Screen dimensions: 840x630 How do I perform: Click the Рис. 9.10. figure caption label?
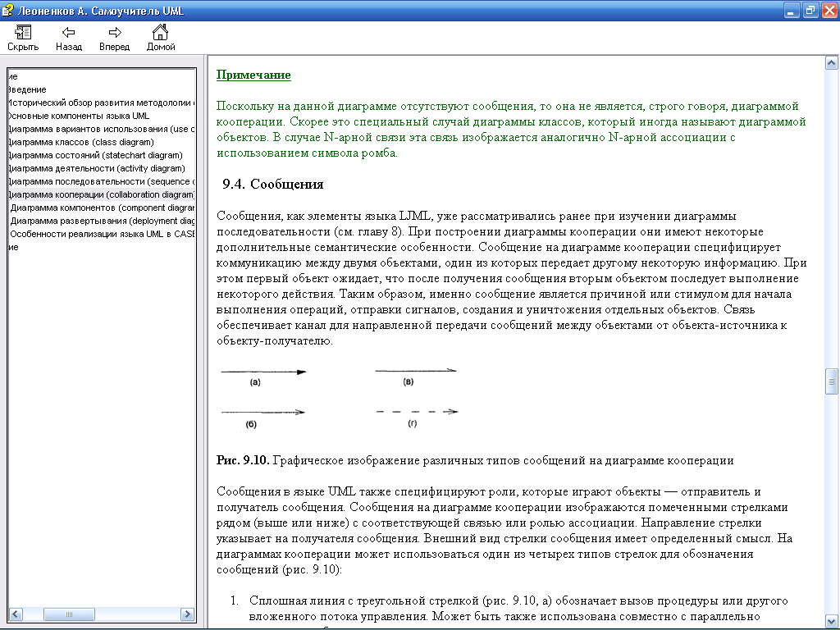point(243,460)
